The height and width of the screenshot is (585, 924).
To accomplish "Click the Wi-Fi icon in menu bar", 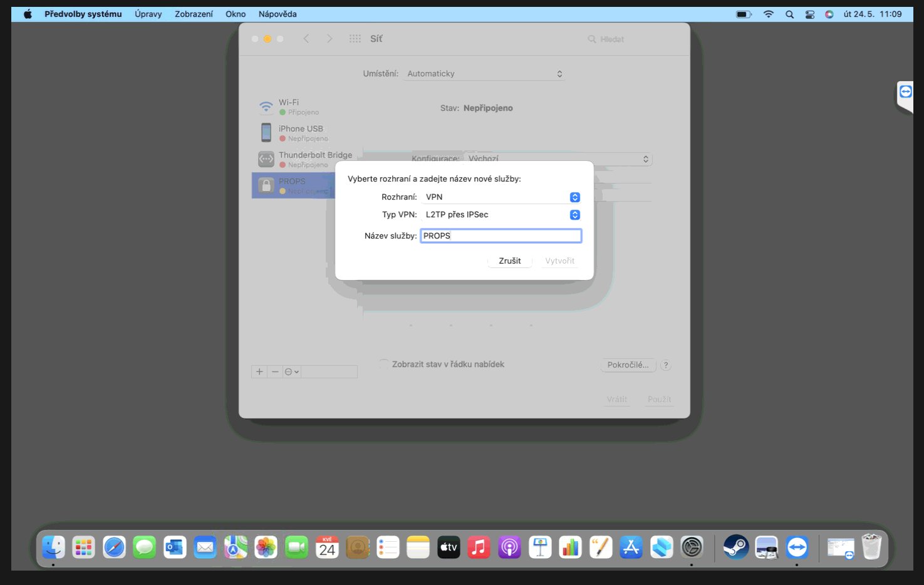I will pos(768,14).
